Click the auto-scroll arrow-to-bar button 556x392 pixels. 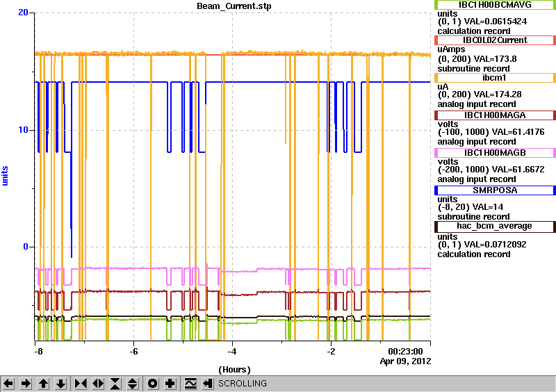[x=208, y=384]
